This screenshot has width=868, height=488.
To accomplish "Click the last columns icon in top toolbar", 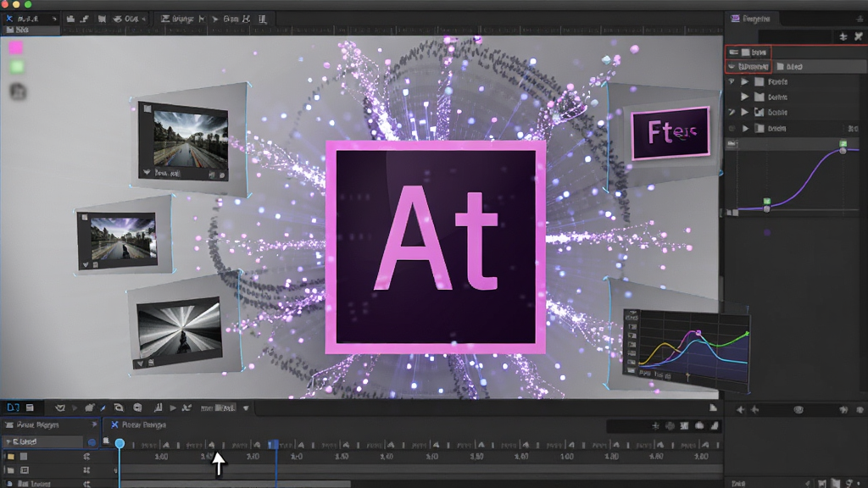I will pyautogui.click(x=263, y=19).
